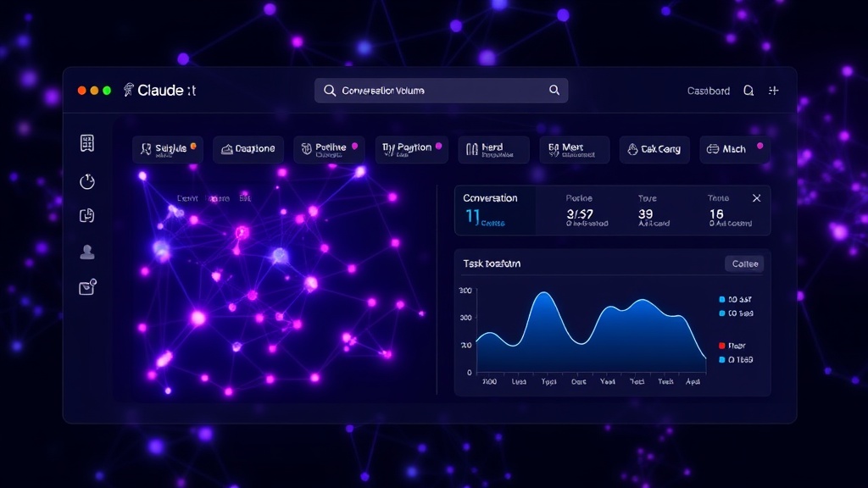Click the red legend swatch

(722, 346)
